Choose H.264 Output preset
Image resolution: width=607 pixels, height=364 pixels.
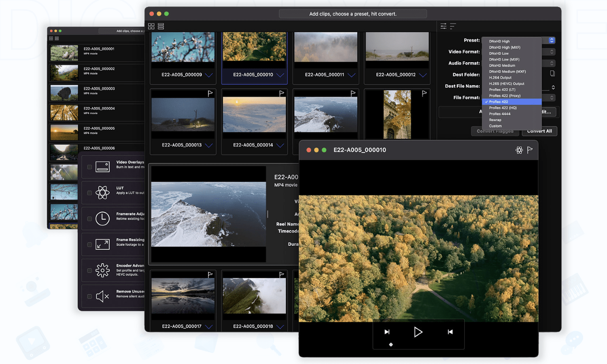tap(500, 78)
